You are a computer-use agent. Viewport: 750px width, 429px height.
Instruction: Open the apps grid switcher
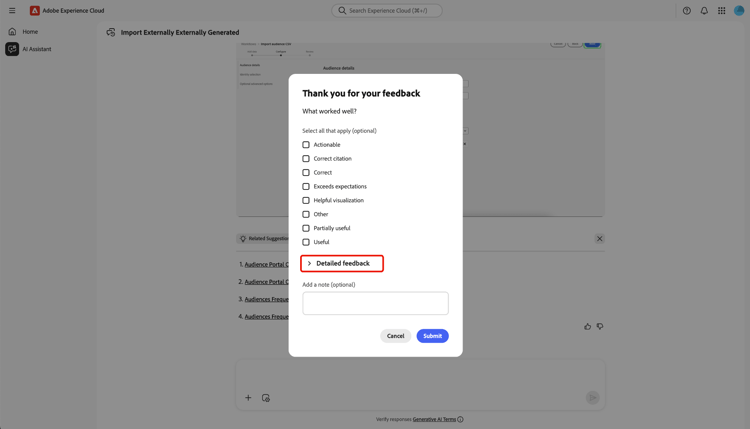pyautogui.click(x=721, y=11)
